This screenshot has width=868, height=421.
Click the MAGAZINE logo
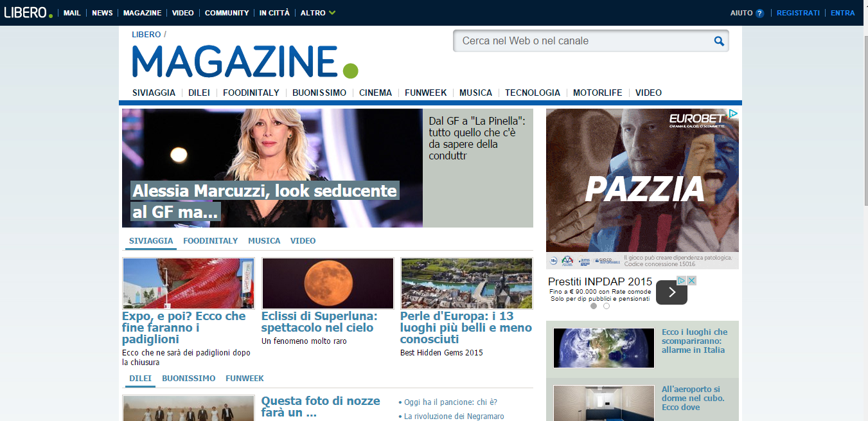pyautogui.click(x=245, y=62)
